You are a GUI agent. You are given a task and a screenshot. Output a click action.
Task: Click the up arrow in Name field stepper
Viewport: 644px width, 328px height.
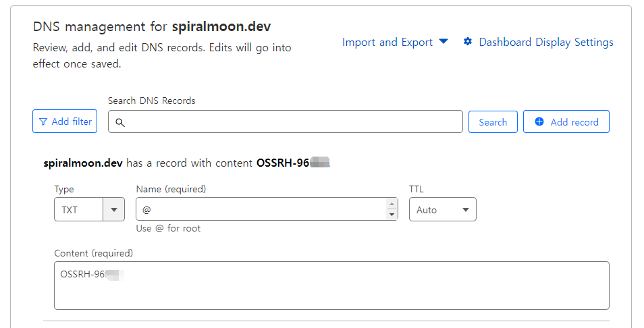pyautogui.click(x=392, y=204)
